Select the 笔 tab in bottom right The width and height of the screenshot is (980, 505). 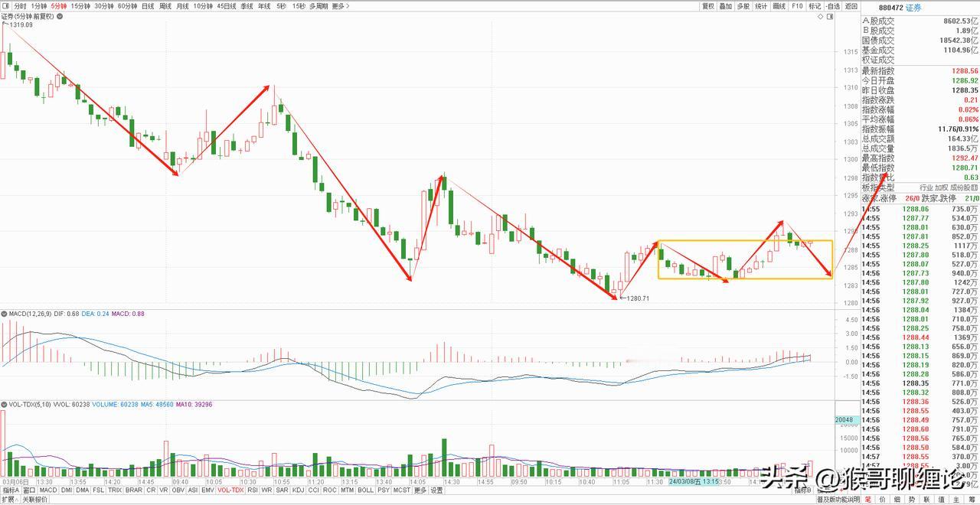868,500
